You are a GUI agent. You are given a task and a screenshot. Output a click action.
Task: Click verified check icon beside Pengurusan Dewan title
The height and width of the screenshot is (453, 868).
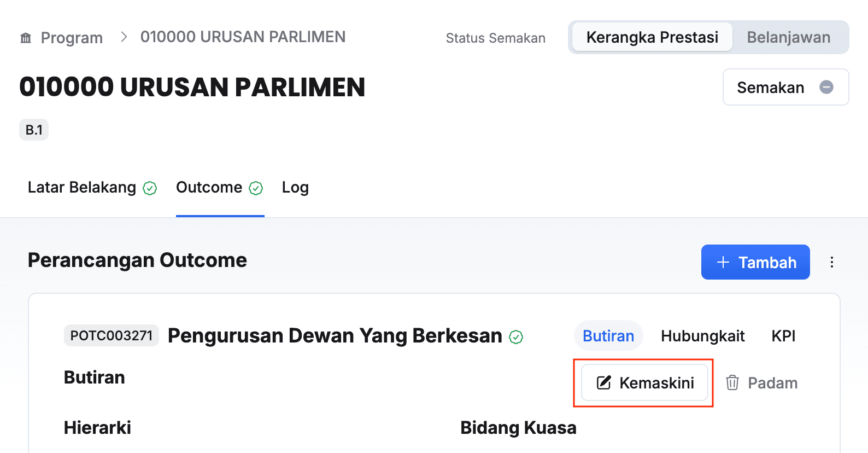point(516,337)
